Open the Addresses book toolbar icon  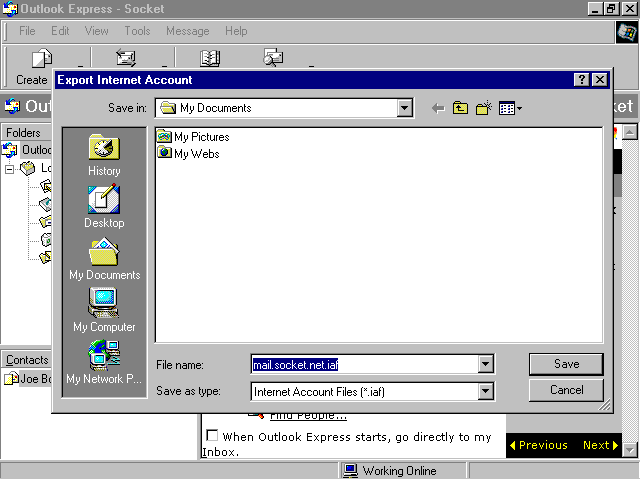point(210,58)
